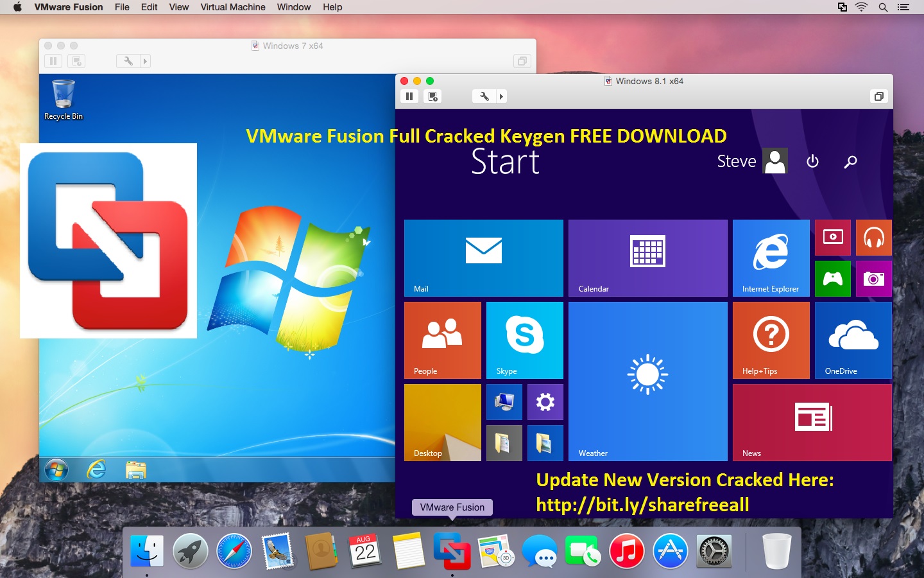Image resolution: width=924 pixels, height=578 pixels.
Task: Toggle single-window mode on the Windows 8.1 window
Action: point(880,96)
